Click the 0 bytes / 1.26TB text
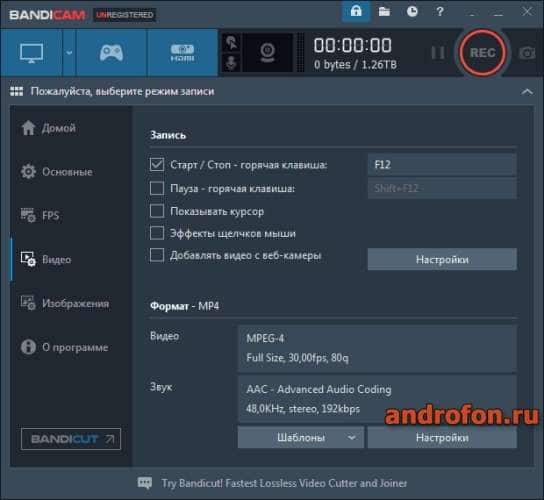Screen dimensions: 544x500 click(x=355, y=65)
